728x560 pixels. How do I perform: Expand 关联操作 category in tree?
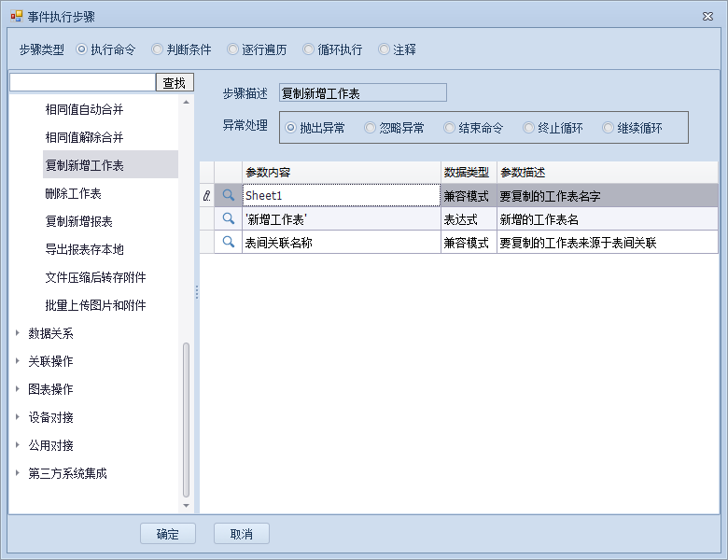[x=17, y=361]
